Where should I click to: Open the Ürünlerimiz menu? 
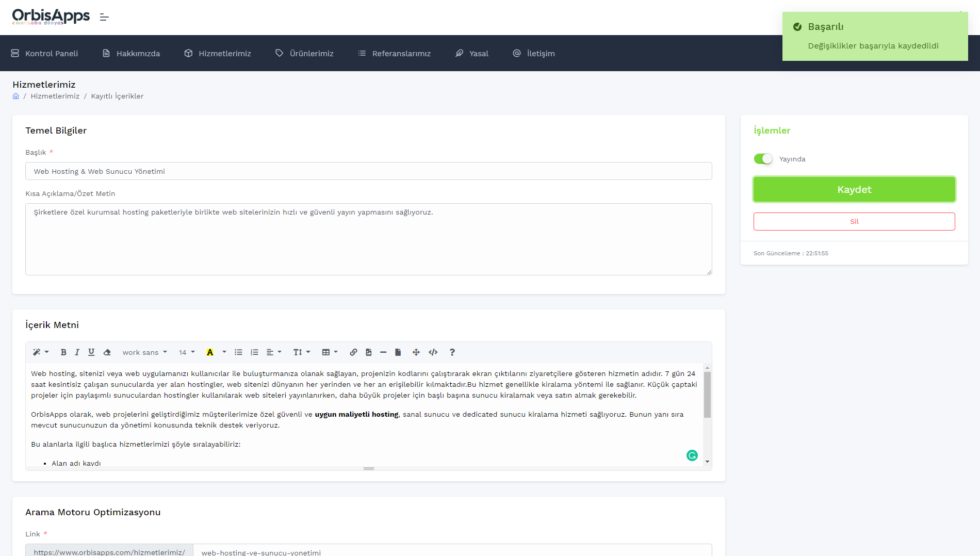[304, 53]
